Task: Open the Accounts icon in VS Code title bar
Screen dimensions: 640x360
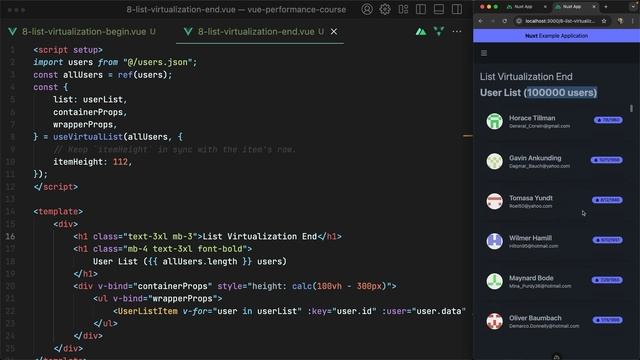Action: click(x=367, y=9)
